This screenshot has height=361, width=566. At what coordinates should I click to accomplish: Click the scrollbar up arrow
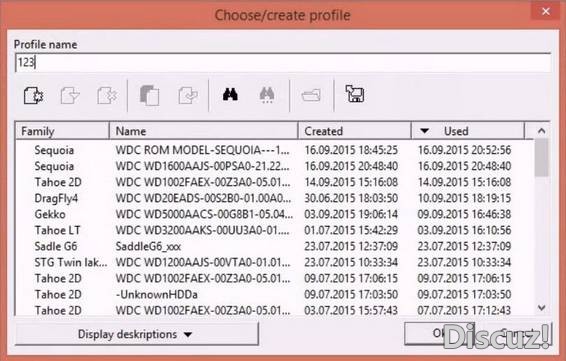541,131
